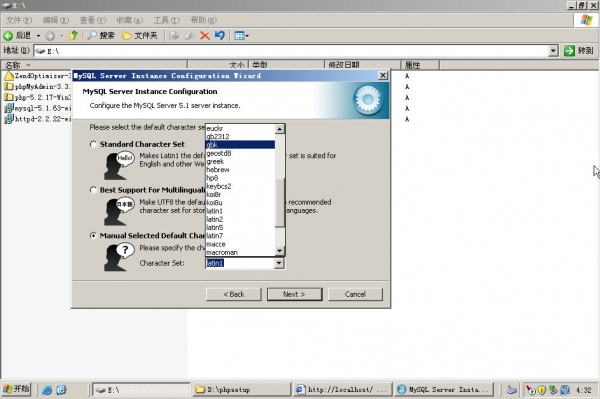Select keybcs2 from the list
Screen dimensions: 600x399
click(240, 186)
